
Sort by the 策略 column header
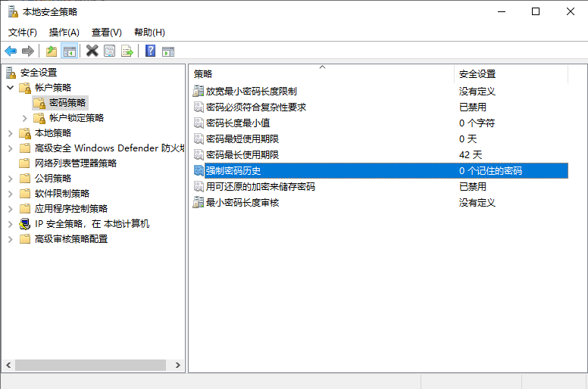(323, 74)
